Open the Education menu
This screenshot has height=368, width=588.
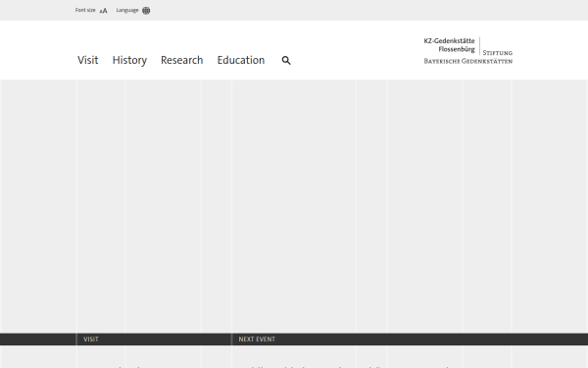pyautogui.click(x=241, y=60)
